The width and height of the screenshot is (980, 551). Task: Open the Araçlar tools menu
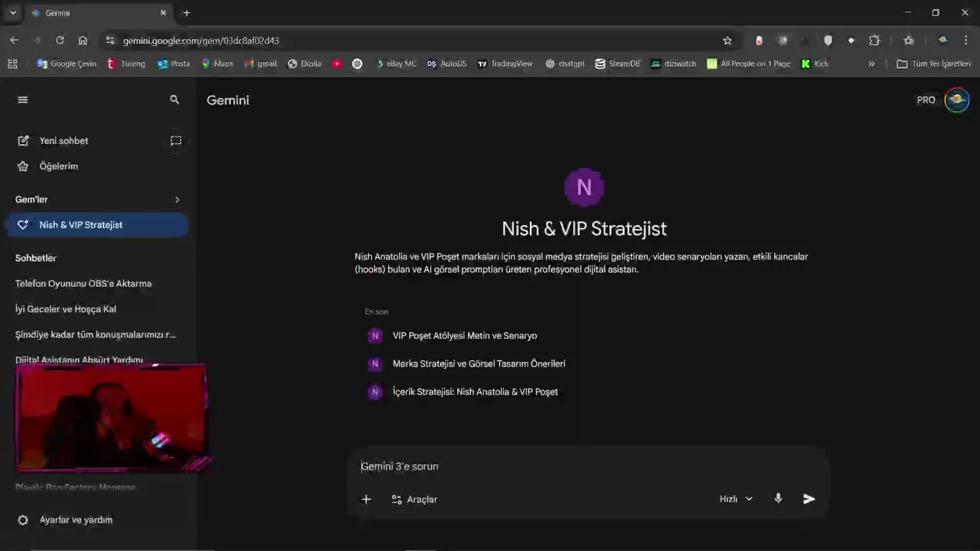coord(414,499)
